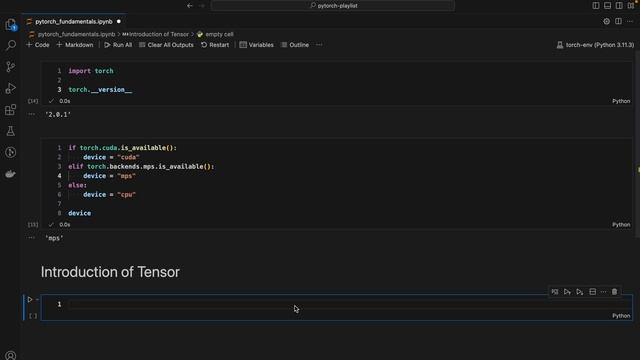640x360 pixels.
Task: Click Run All in the notebook toolbar
Action: [118, 45]
